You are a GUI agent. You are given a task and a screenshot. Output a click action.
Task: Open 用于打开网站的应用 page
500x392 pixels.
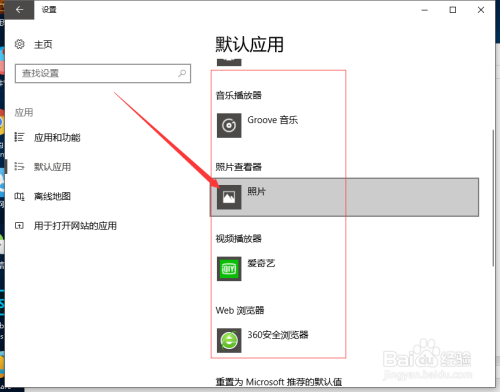point(75,226)
